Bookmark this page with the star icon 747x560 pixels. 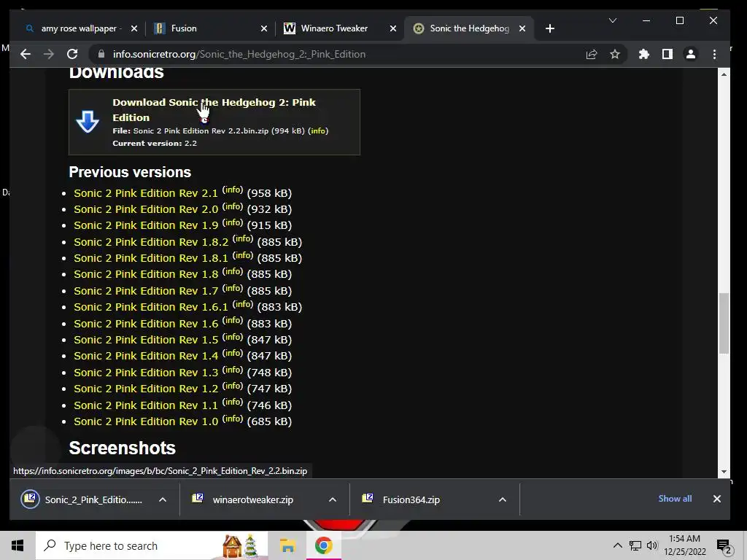(x=615, y=54)
